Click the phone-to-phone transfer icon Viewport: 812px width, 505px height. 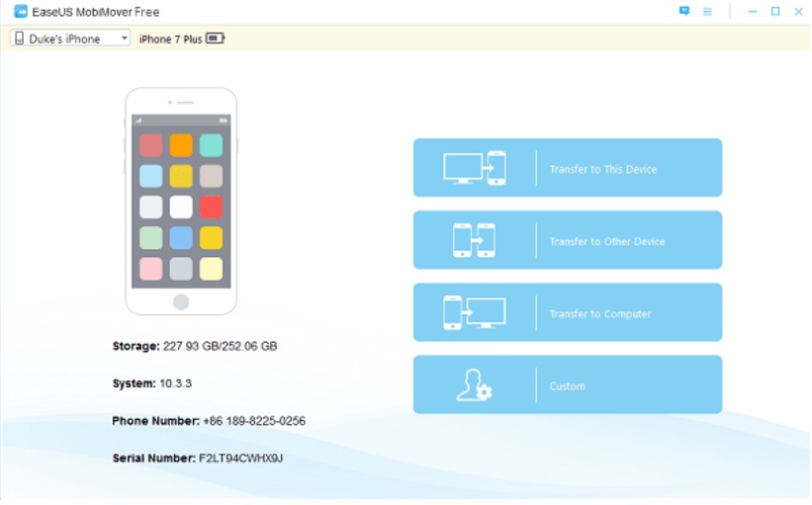click(x=474, y=240)
